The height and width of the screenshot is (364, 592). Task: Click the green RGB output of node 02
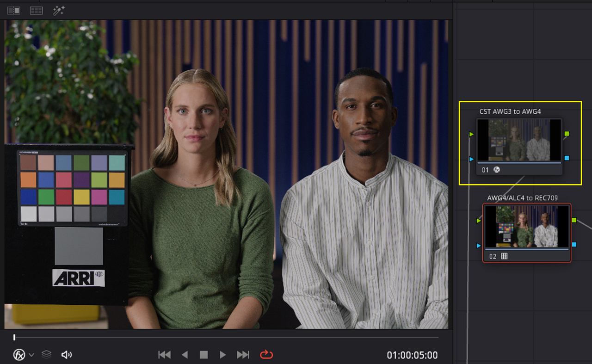574,220
